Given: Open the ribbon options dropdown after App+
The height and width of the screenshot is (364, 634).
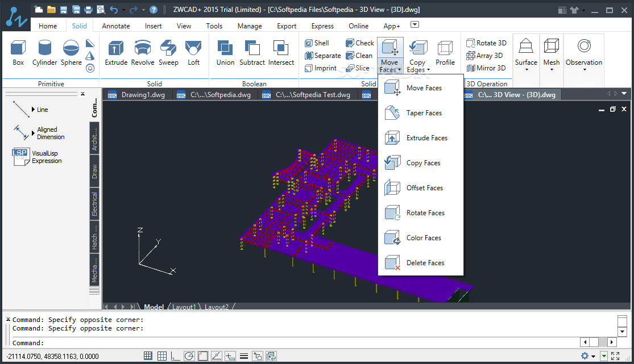Looking at the screenshot, I should tap(415, 24).
